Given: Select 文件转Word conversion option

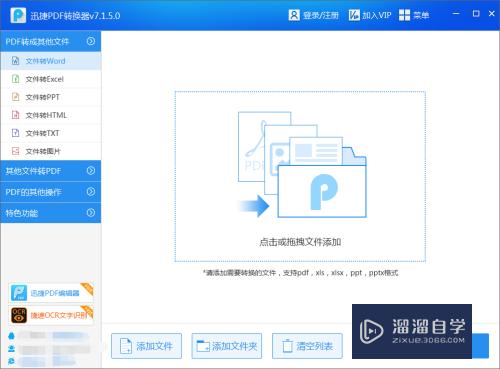Looking at the screenshot, I should pyautogui.click(x=51, y=61).
